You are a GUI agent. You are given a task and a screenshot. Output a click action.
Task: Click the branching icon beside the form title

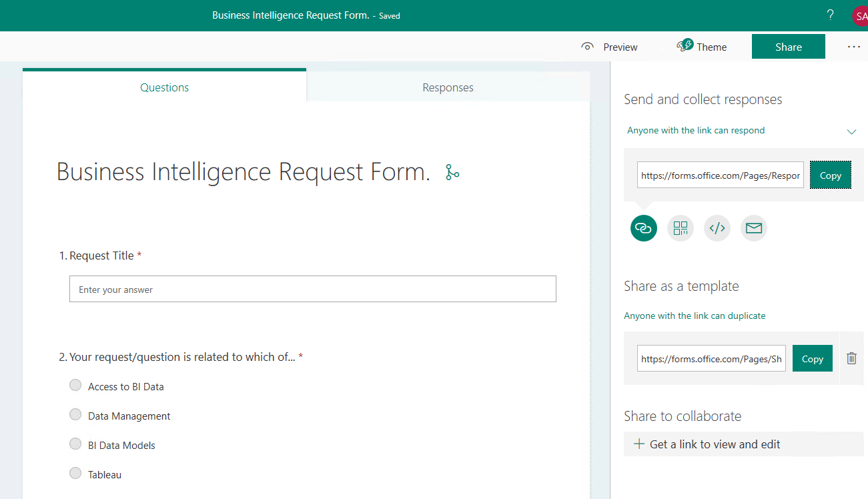click(x=452, y=172)
